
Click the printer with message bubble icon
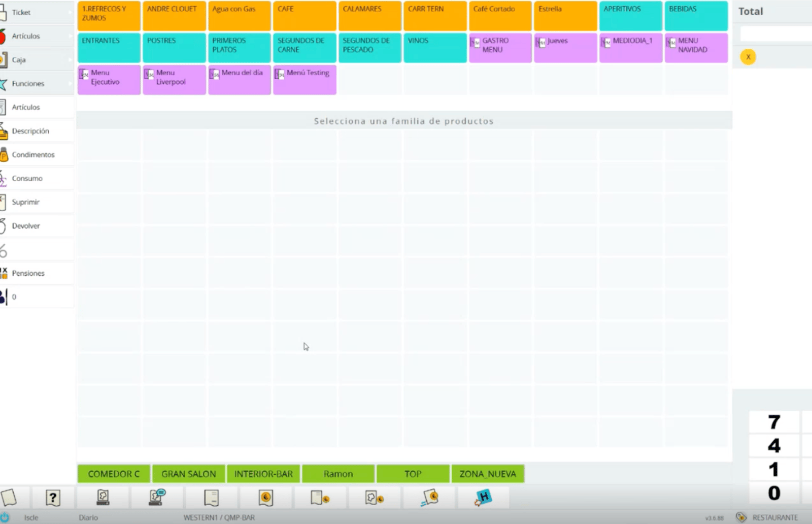pos(157,498)
